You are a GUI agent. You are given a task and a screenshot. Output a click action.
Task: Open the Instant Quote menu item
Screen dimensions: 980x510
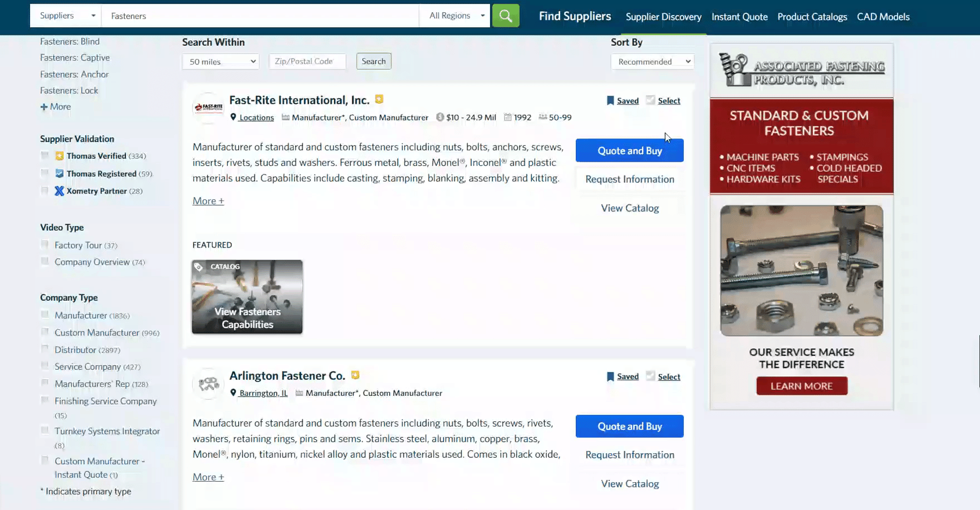740,17
